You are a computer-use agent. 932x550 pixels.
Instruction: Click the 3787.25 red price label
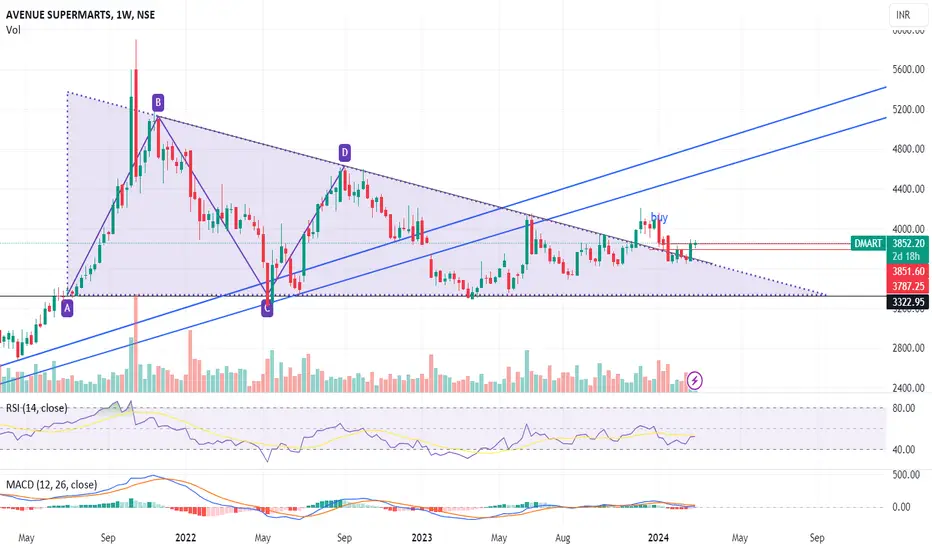pos(908,286)
